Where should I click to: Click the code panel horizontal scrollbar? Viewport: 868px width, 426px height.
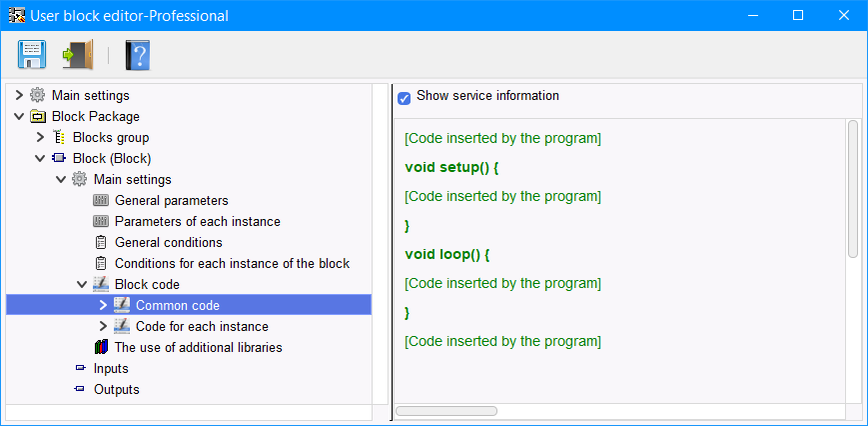point(446,410)
